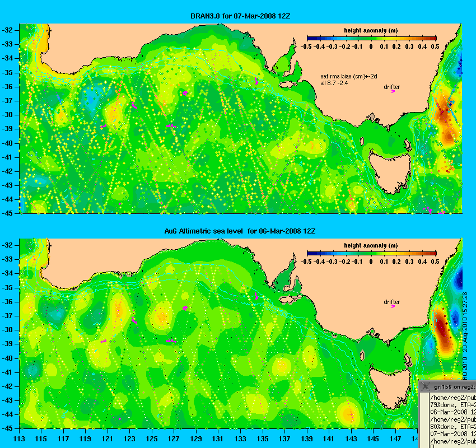
Task: Click '06-Mar-2008 12' line in terminal
Action: [453, 412]
